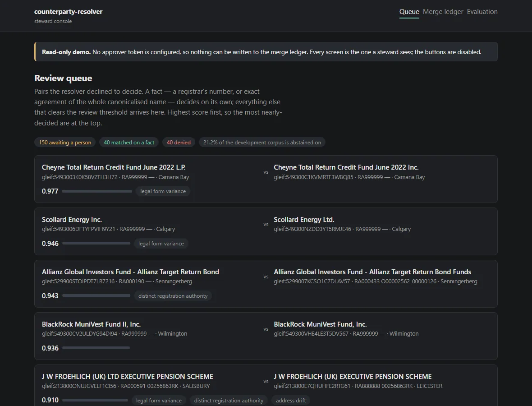Viewport: 532px width, 406px height.
Task: Open the Scollard Energy Inc. record
Action: [72, 220]
